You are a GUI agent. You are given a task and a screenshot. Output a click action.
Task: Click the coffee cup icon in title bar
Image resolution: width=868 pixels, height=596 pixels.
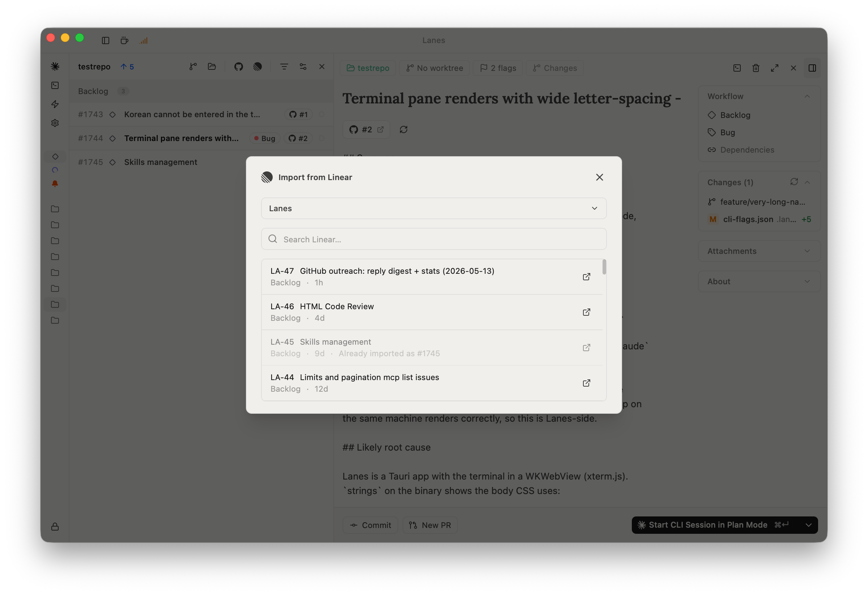pos(124,41)
